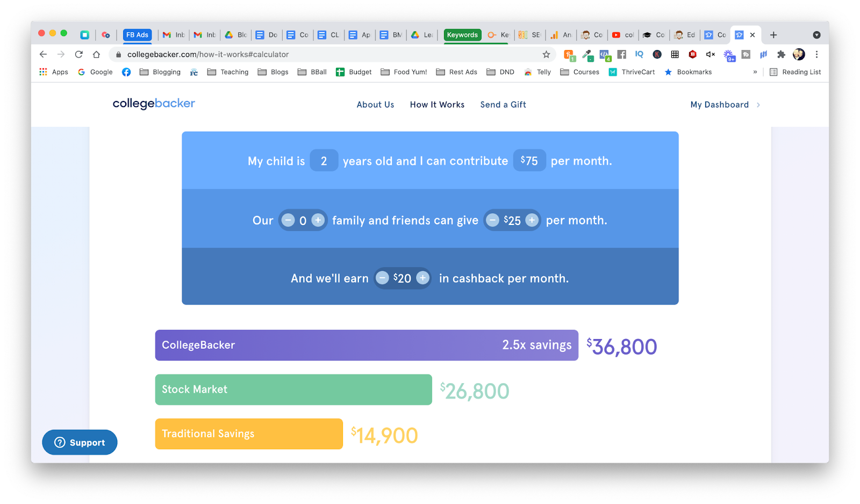The image size is (860, 504).
Task: Open the Bookmarks star shortcut
Action: [688, 72]
